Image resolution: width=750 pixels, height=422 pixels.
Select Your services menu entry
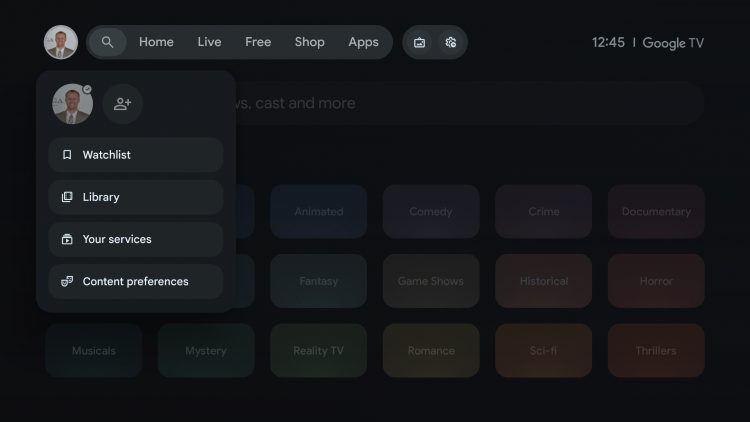pos(136,239)
